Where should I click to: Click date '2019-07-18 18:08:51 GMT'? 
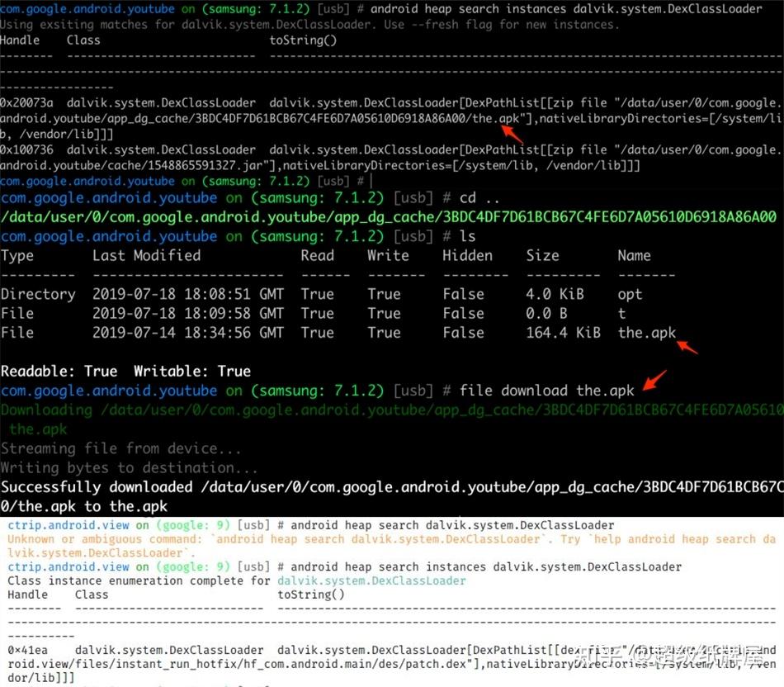pyautogui.click(x=188, y=294)
